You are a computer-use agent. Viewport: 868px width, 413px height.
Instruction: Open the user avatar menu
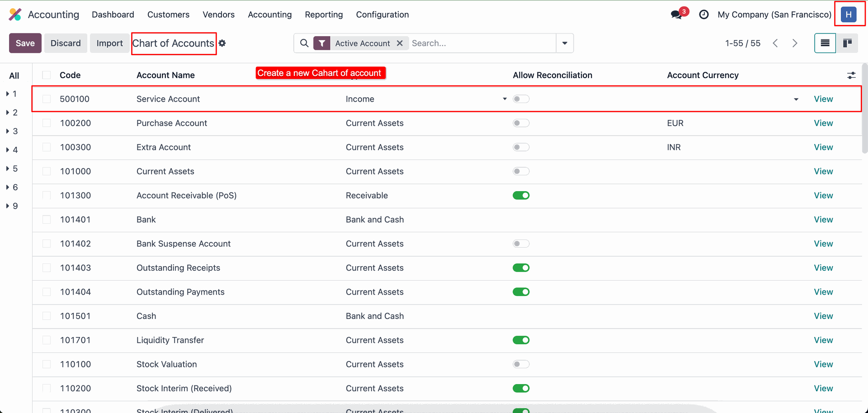point(849,14)
